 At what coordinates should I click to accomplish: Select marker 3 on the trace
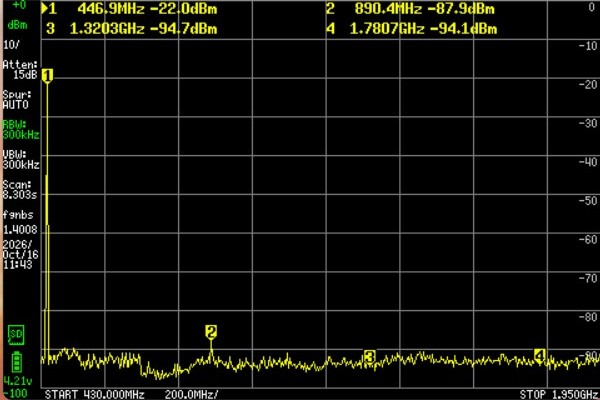point(369,357)
